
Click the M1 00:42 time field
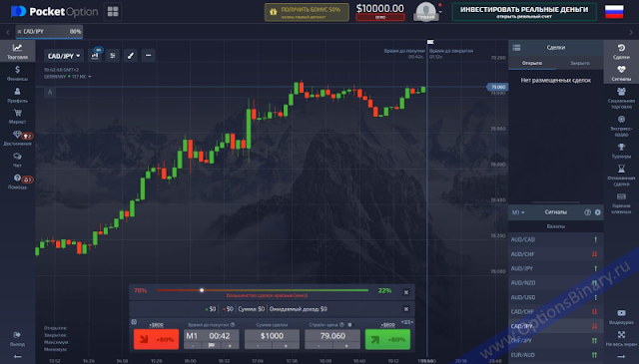[x=211, y=336]
